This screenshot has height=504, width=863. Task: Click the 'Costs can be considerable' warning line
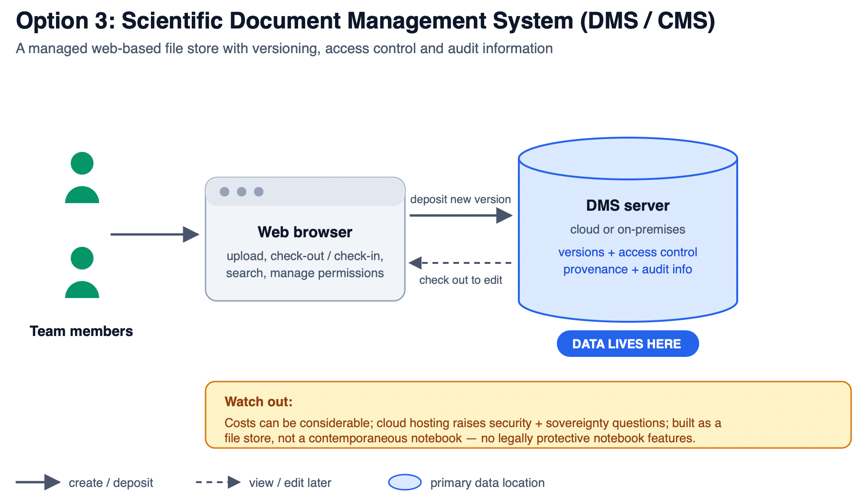[473, 423]
